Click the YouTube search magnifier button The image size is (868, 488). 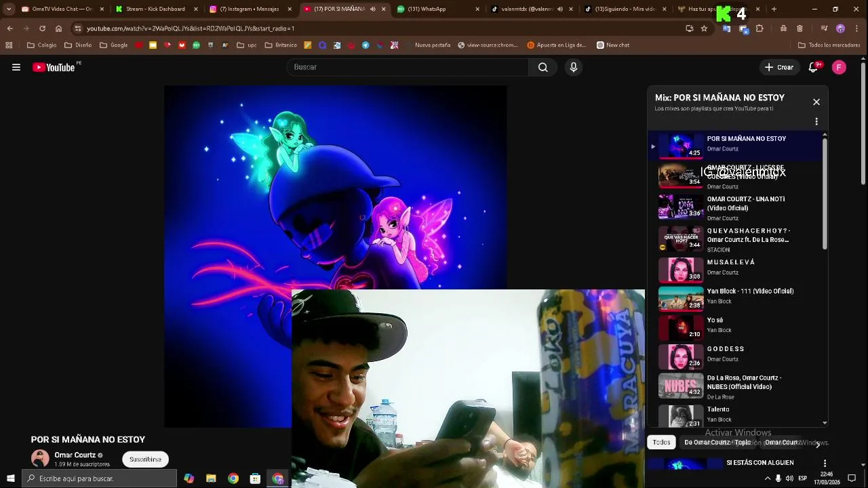[x=542, y=67]
